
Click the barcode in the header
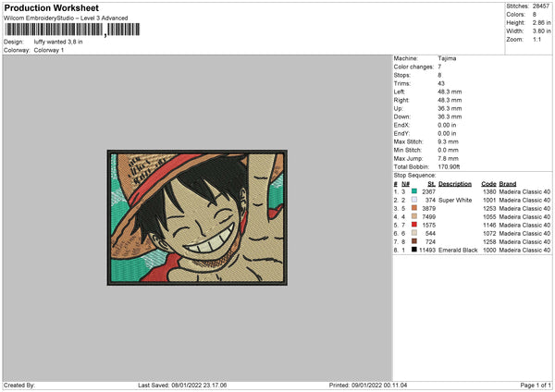tap(72, 30)
